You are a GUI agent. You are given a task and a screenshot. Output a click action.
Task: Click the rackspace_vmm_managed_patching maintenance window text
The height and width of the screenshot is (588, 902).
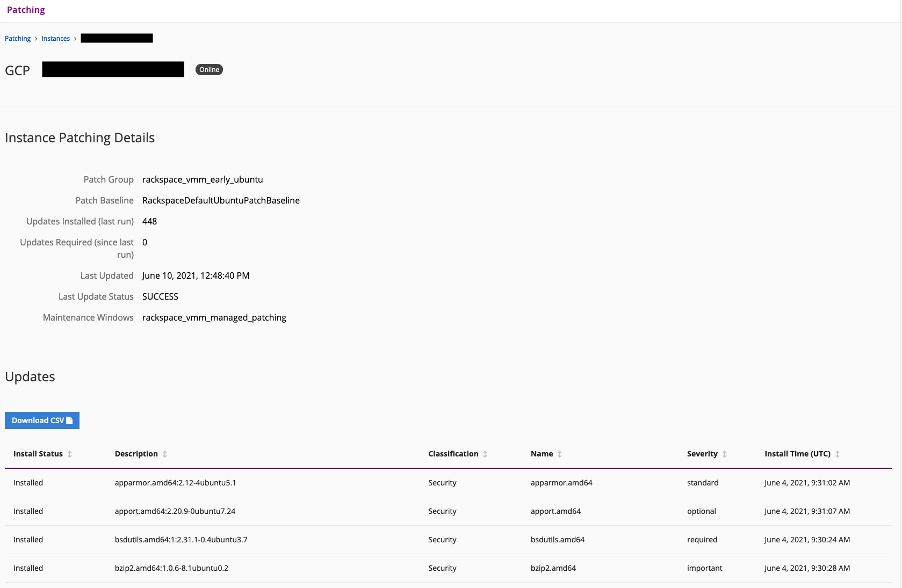214,317
